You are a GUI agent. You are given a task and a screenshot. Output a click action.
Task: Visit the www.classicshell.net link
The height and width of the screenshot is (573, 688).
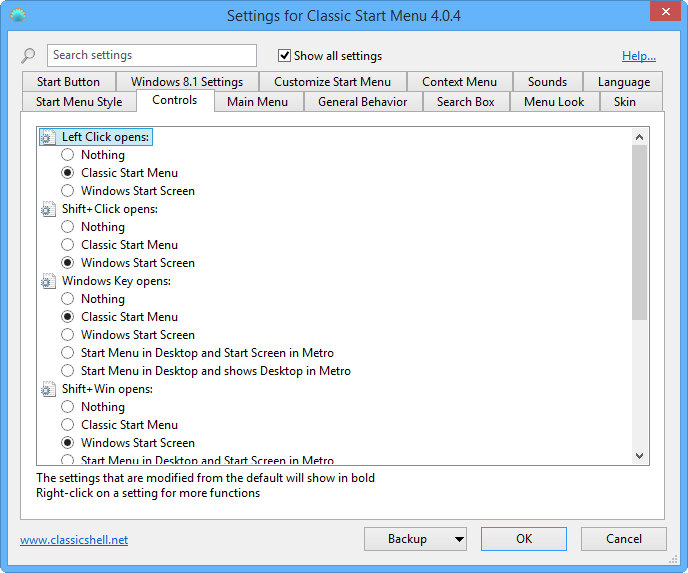(x=74, y=540)
